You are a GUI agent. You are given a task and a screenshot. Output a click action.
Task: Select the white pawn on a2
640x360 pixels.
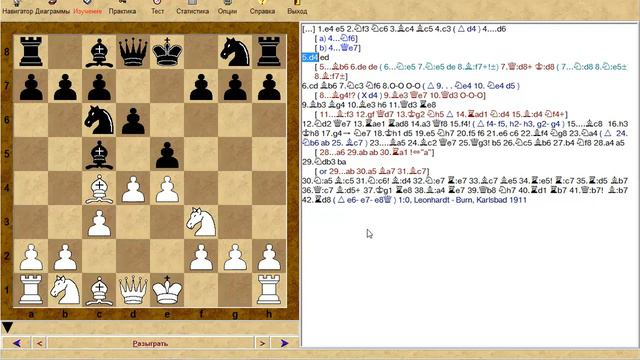coord(31,256)
